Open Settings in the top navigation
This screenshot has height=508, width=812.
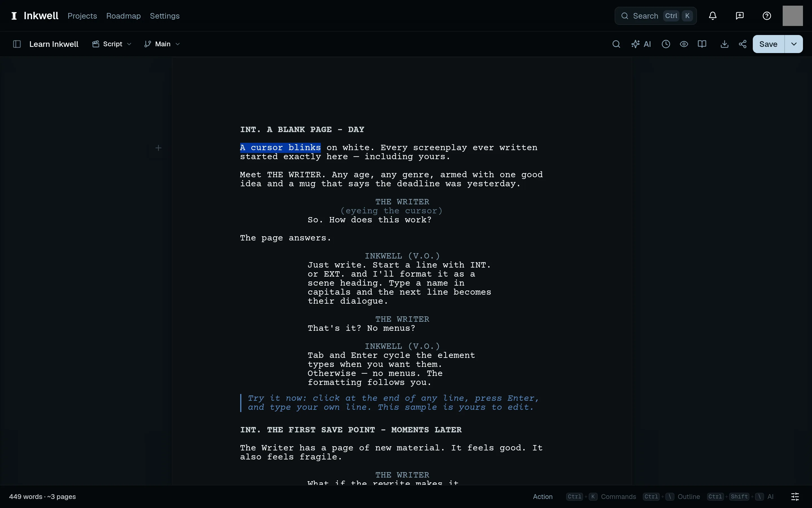click(x=165, y=16)
